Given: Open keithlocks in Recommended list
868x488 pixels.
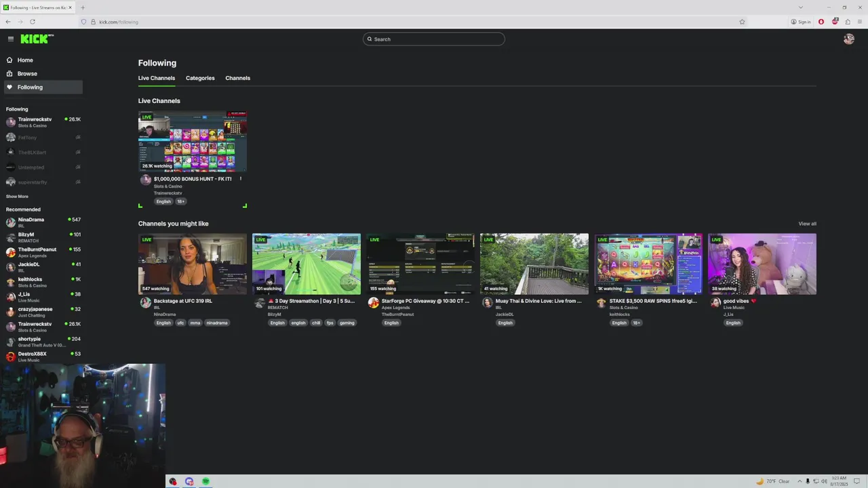Looking at the screenshot, I should (43, 282).
